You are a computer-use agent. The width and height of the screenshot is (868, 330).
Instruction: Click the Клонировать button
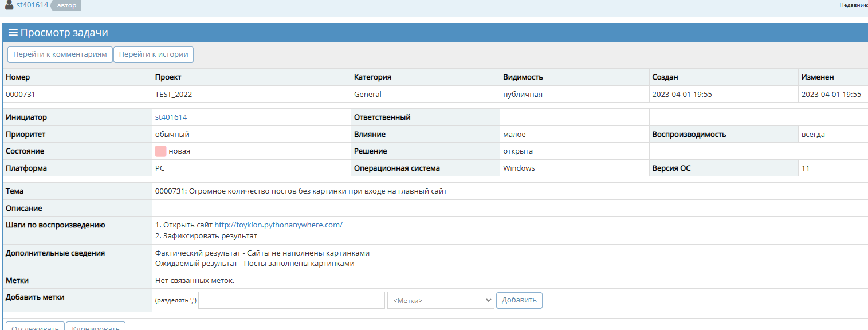coord(96,326)
